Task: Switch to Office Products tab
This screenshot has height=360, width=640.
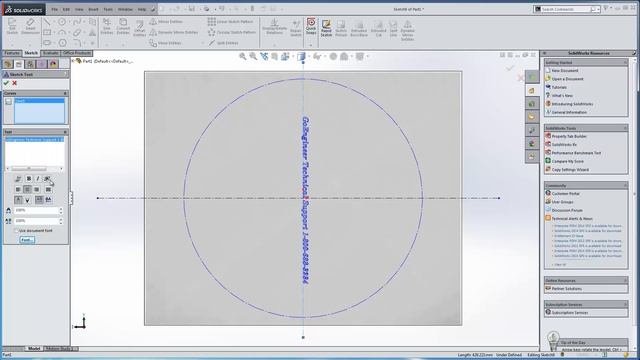Action: coord(77,53)
